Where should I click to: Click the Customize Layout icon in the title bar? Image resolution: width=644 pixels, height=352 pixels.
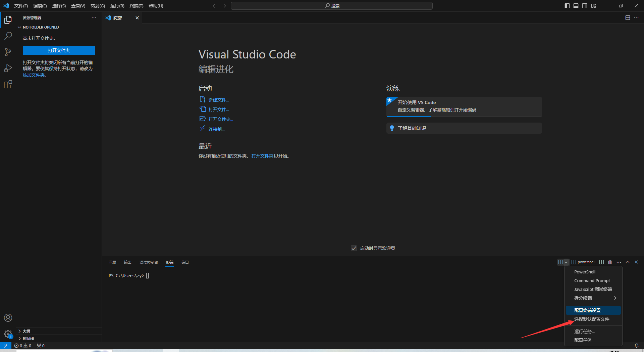(x=593, y=6)
